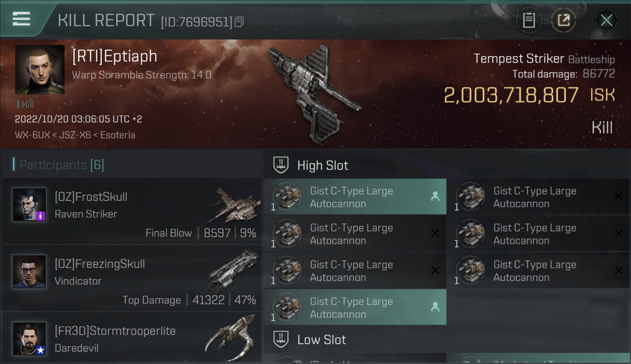
Task: Copy the kill report ID
Action: tap(239, 22)
